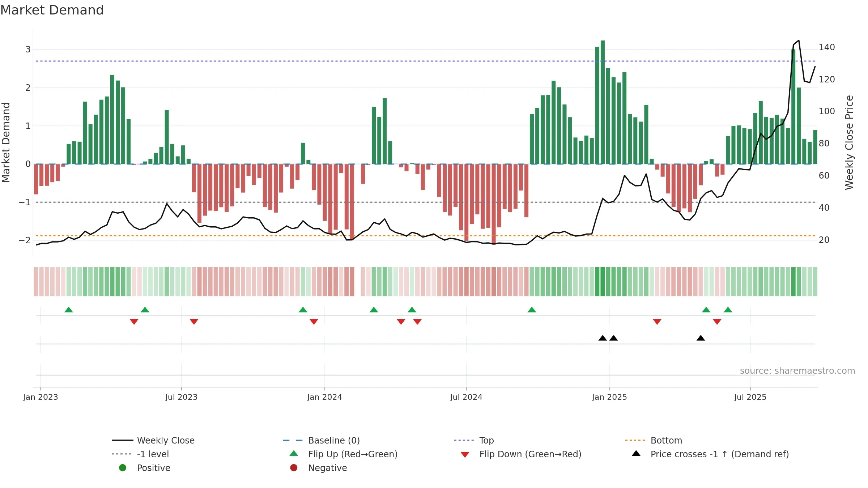Select the first black price-cross triangle before Jan 2025
This screenshot has height=488, width=868.
click(603, 338)
